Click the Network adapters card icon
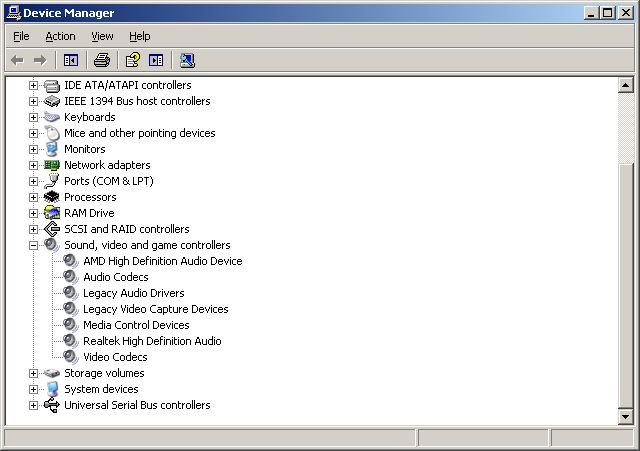640x451 pixels. pyautogui.click(x=52, y=165)
